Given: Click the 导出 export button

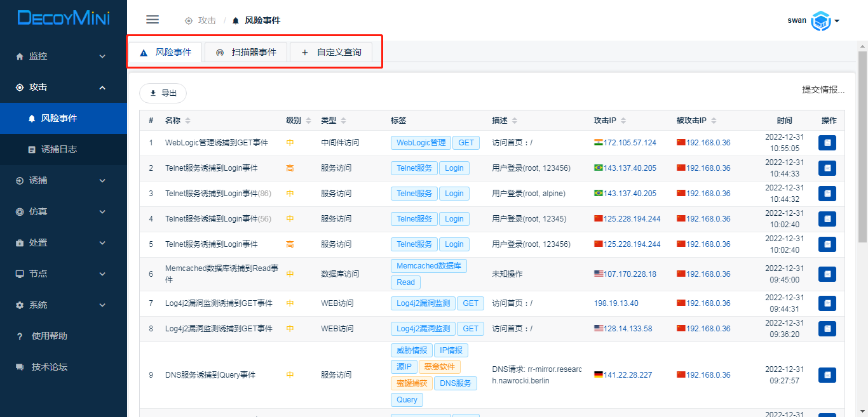Looking at the screenshot, I should point(163,93).
